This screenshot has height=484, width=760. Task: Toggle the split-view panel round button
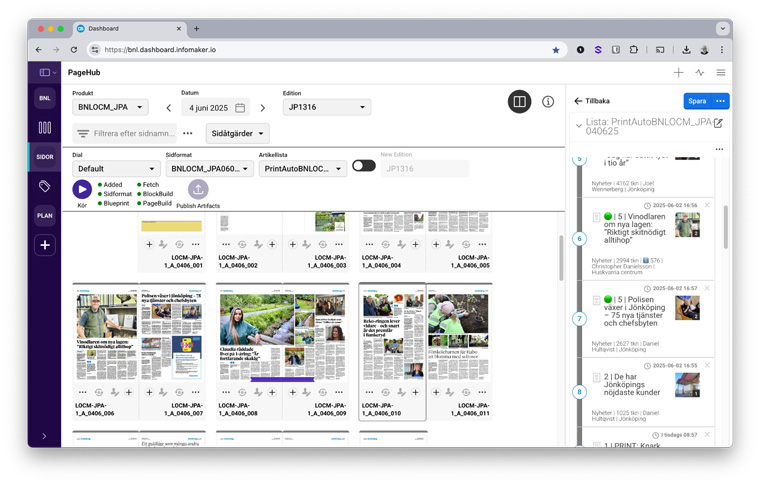[x=520, y=101]
